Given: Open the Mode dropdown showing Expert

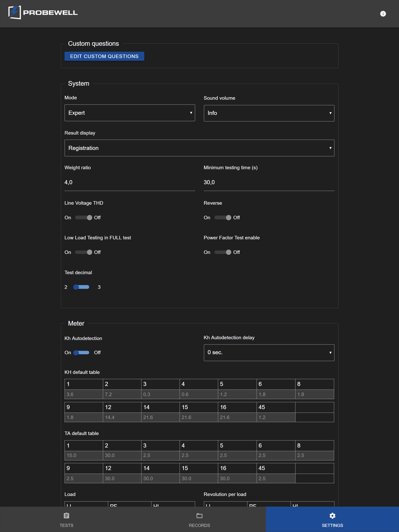Looking at the screenshot, I should pyautogui.click(x=130, y=113).
